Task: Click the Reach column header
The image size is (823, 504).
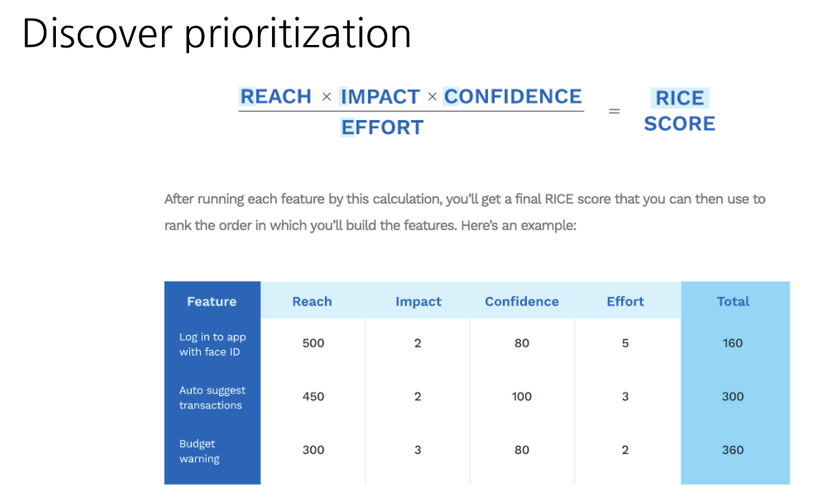Action: coord(312,301)
